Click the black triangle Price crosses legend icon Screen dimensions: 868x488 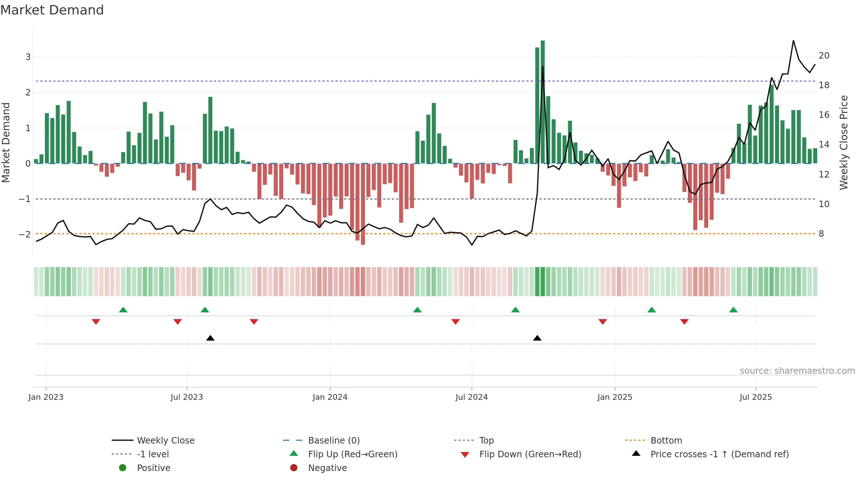(x=636, y=453)
